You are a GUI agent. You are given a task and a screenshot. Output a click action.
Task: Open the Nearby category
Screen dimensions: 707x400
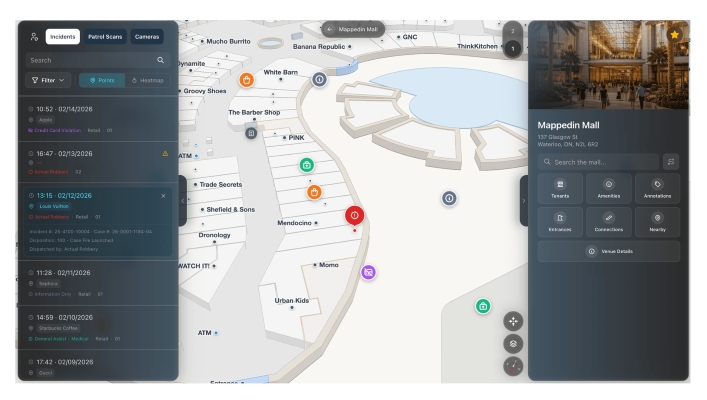tap(657, 222)
